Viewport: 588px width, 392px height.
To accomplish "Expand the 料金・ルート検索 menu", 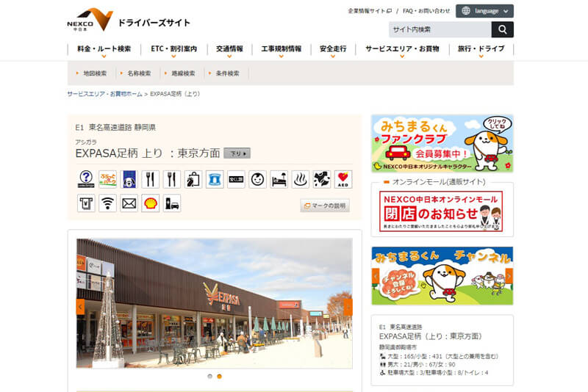I will [104, 49].
